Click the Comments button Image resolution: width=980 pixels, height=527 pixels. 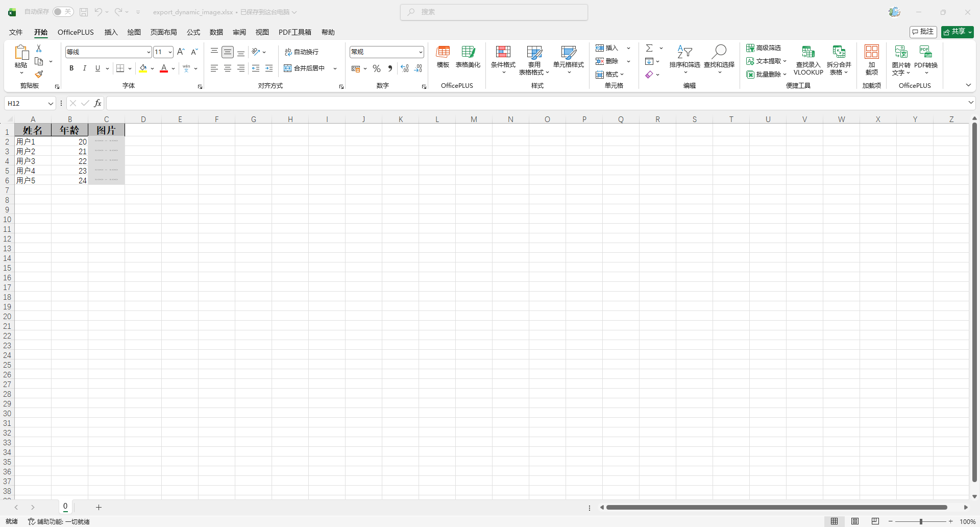coord(923,32)
